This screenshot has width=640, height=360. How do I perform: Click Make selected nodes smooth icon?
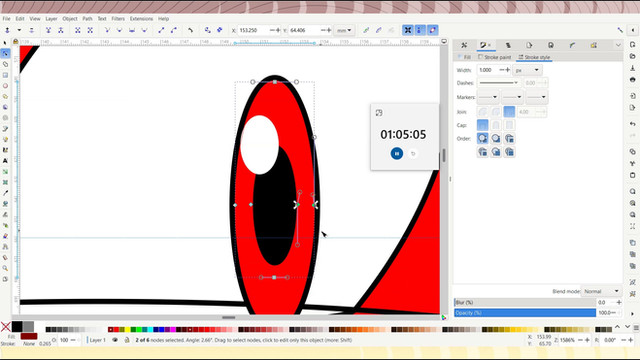(120, 30)
